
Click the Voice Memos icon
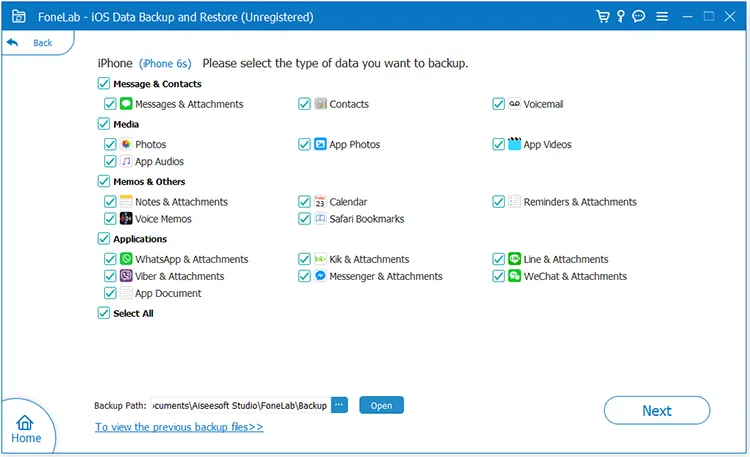click(x=126, y=218)
